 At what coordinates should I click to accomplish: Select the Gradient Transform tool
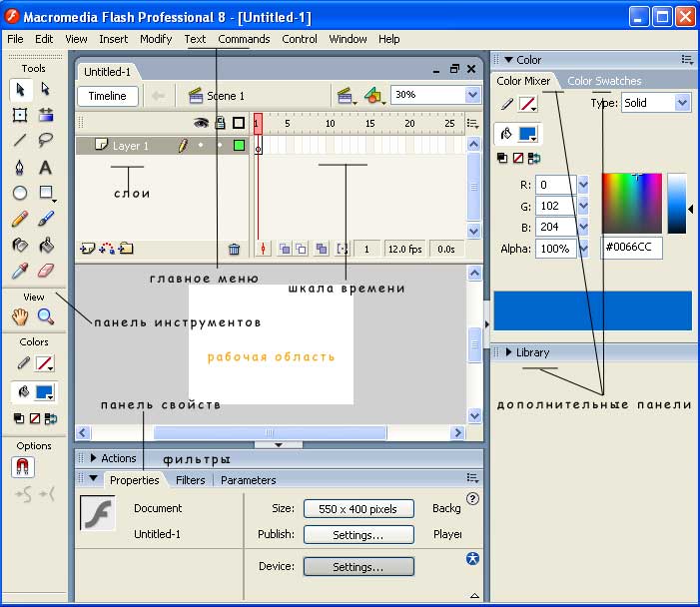[46, 115]
